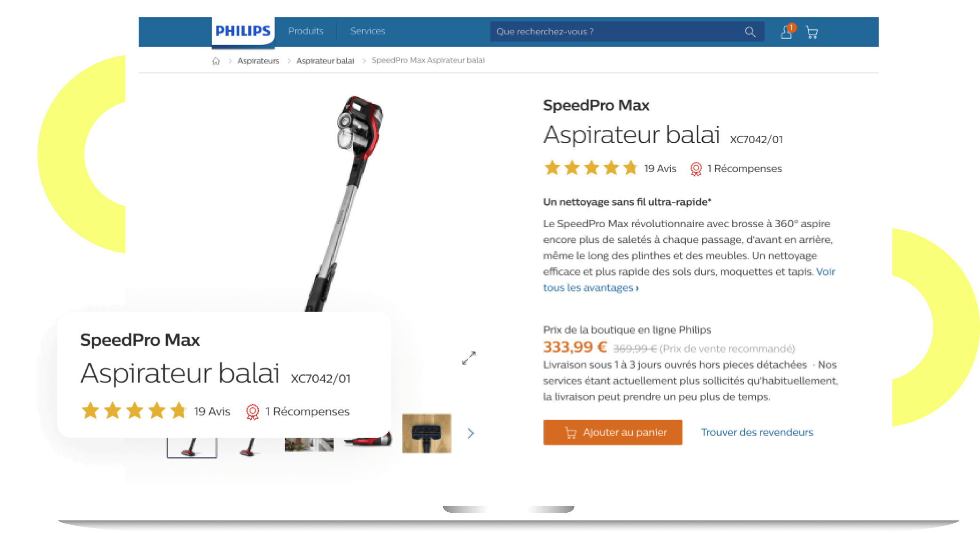Screen dimensions: 980x533
Task: Click inside the Que recherchez-vous search field
Action: pos(616,32)
